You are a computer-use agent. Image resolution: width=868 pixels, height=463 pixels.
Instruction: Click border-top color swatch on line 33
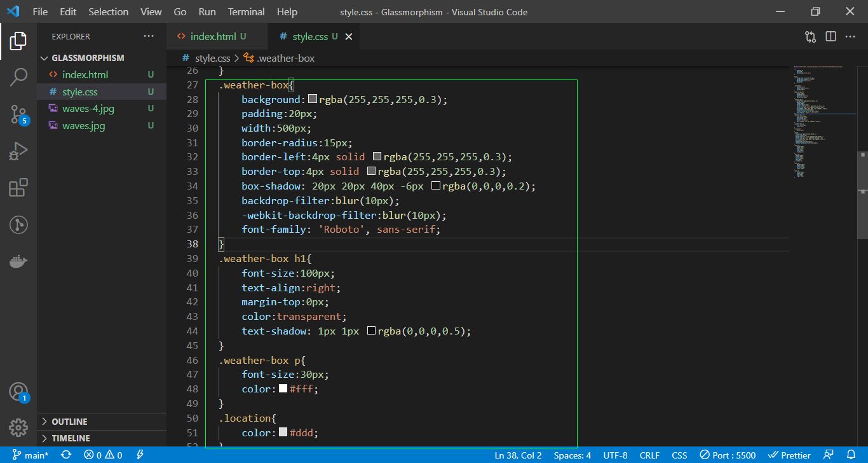click(372, 172)
